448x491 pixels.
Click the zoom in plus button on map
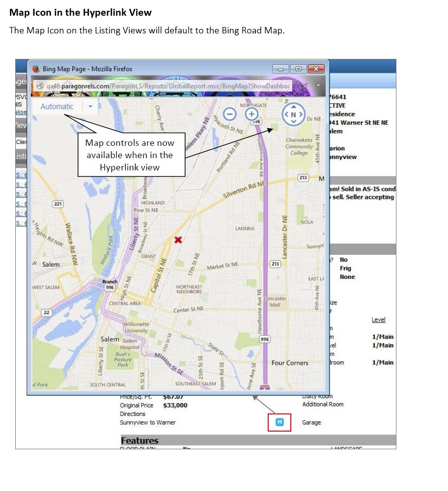tap(251, 114)
